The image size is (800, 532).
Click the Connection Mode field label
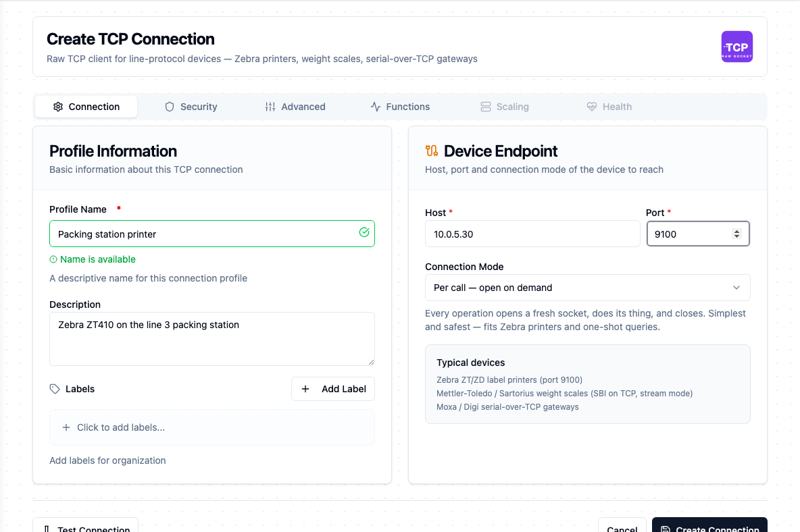tap(464, 267)
